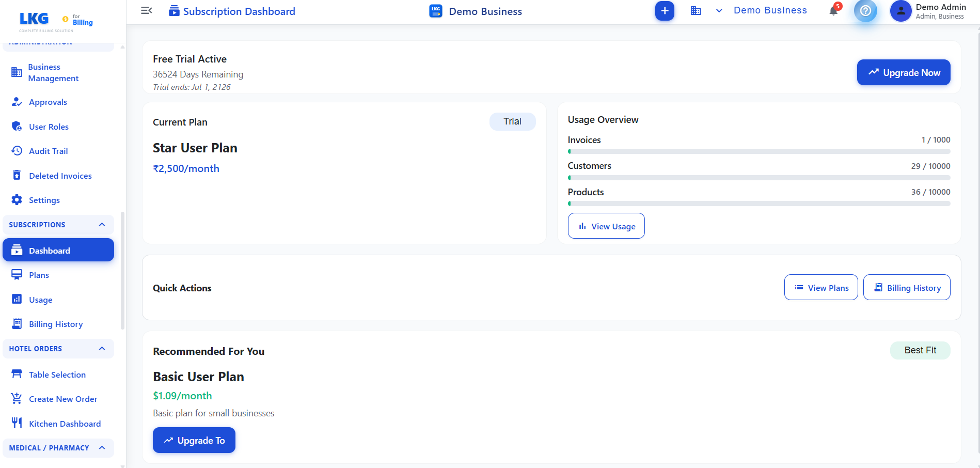
Task: Open Settings from the sidebar
Action: pos(58,200)
